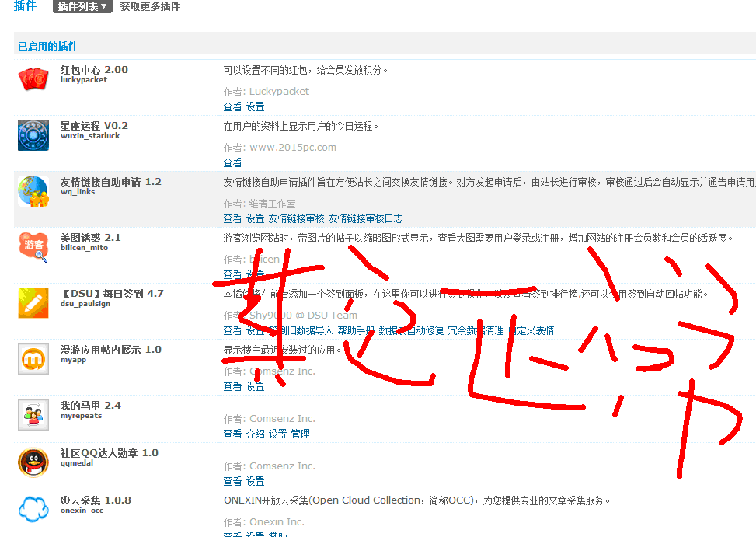Open the 自定义表情 link

[531, 330]
